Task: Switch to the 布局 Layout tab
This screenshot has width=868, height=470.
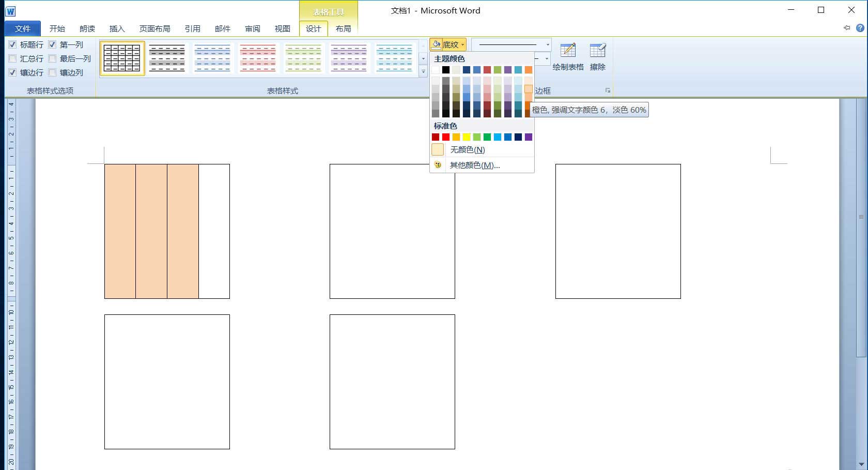Action: pos(344,28)
